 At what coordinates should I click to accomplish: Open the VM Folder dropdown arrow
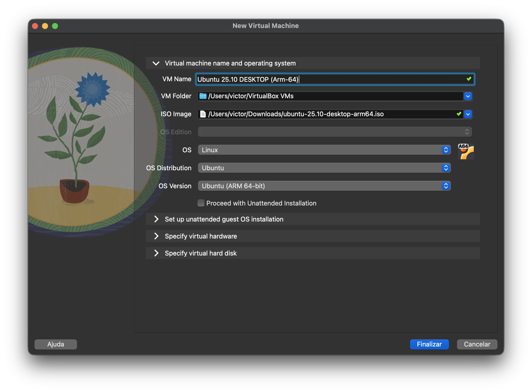(468, 96)
